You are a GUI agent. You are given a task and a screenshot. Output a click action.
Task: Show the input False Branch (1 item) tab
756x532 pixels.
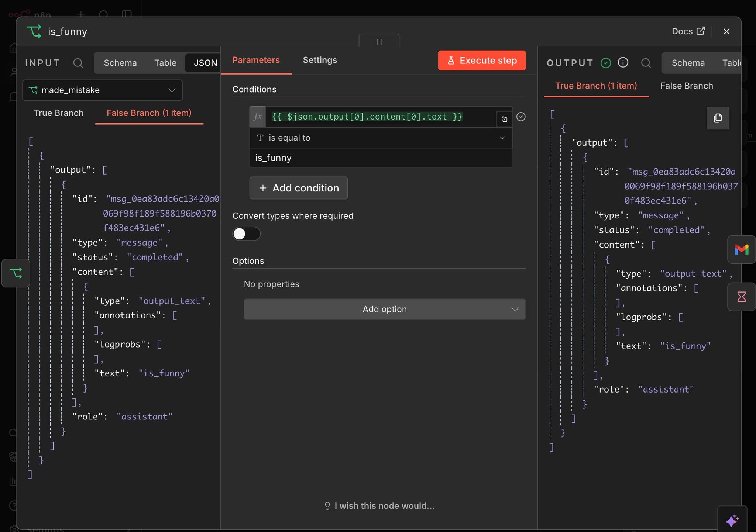coord(149,113)
